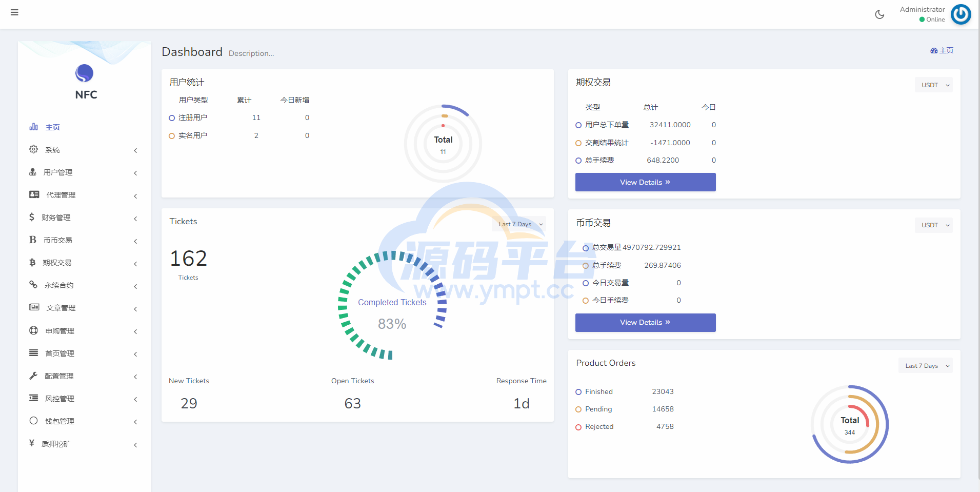Image resolution: width=980 pixels, height=492 pixels.
Task: Toggle the Rejected legend marker
Action: (x=578, y=427)
